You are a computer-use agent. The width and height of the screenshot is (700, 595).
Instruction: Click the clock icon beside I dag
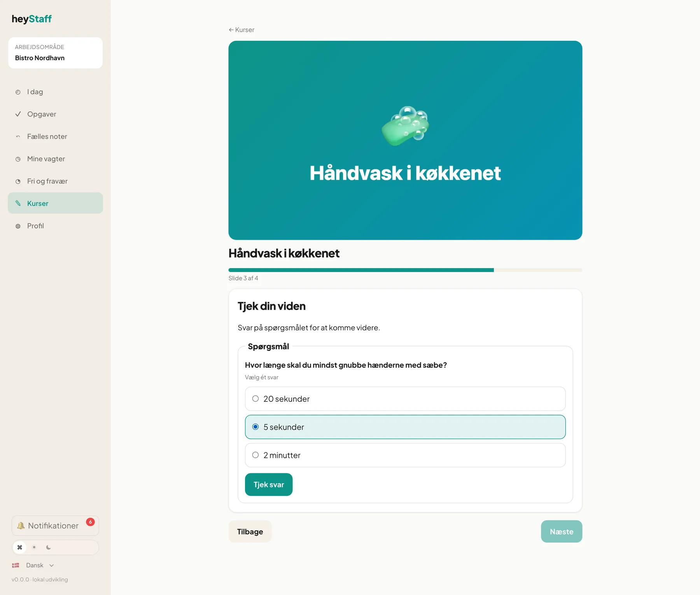pos(18,92)
